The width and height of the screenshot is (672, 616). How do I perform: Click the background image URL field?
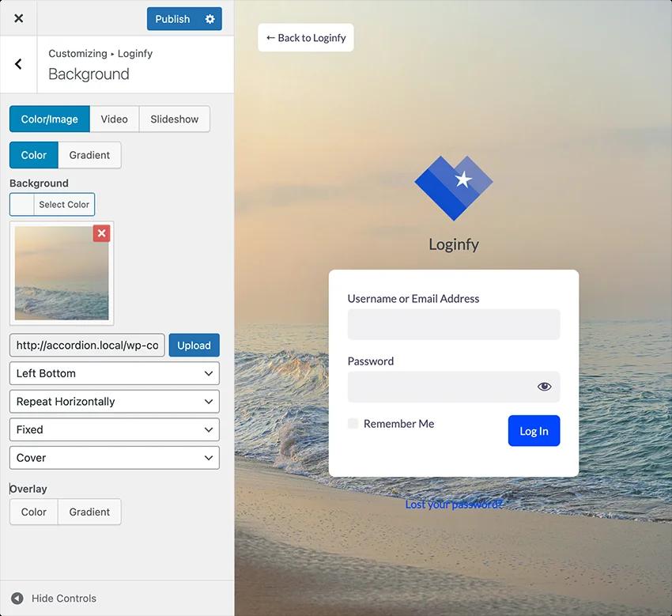coord(87,345)
